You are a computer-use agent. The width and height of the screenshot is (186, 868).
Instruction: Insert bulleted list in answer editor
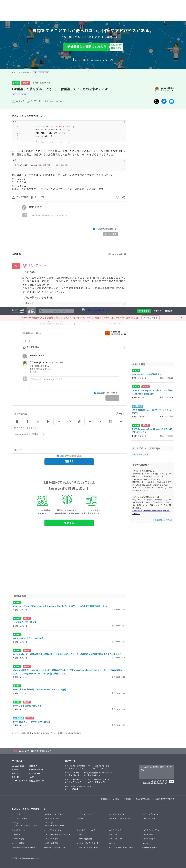click(x=90, y=422)
